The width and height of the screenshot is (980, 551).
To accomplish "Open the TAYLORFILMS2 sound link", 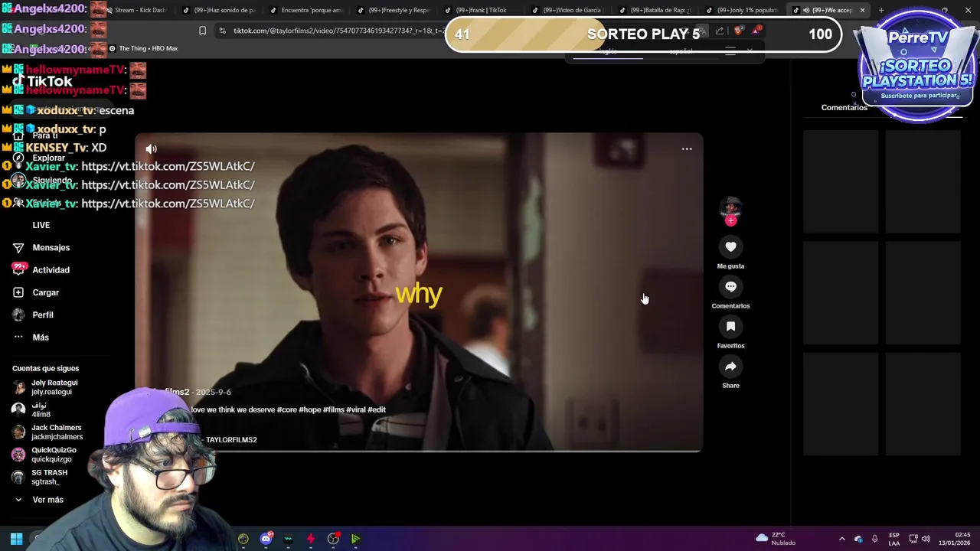I will click(x=231, y=440).
